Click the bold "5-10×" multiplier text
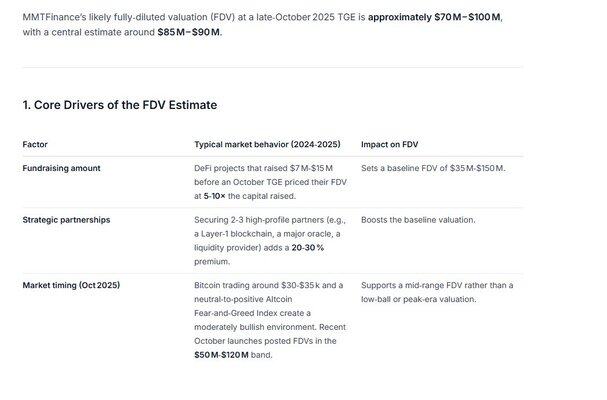Viewport: 607px width, 400px height. 215,197
